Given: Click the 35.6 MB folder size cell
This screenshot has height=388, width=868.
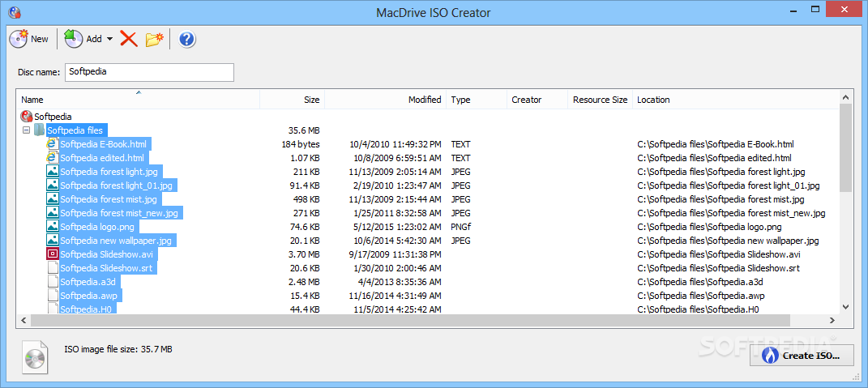Looking at the screenshot, I should point(304,130).
